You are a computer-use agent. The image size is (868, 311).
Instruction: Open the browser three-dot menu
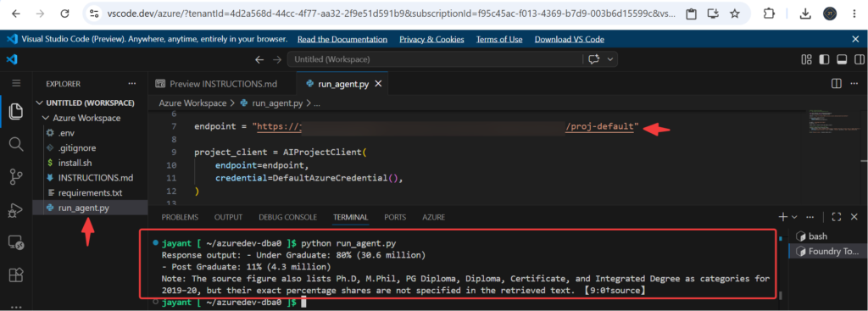(x=854, y=14)
